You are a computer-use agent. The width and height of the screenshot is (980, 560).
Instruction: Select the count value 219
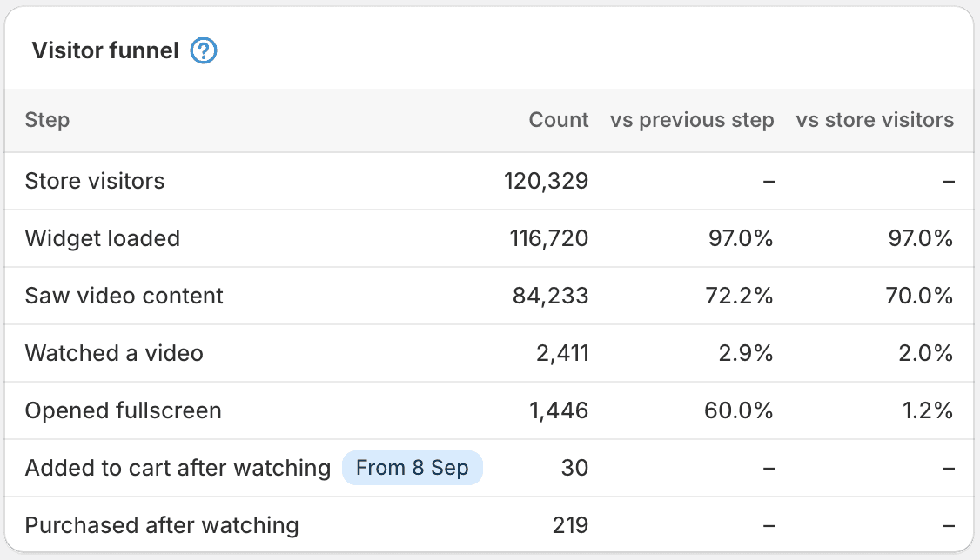570,526
